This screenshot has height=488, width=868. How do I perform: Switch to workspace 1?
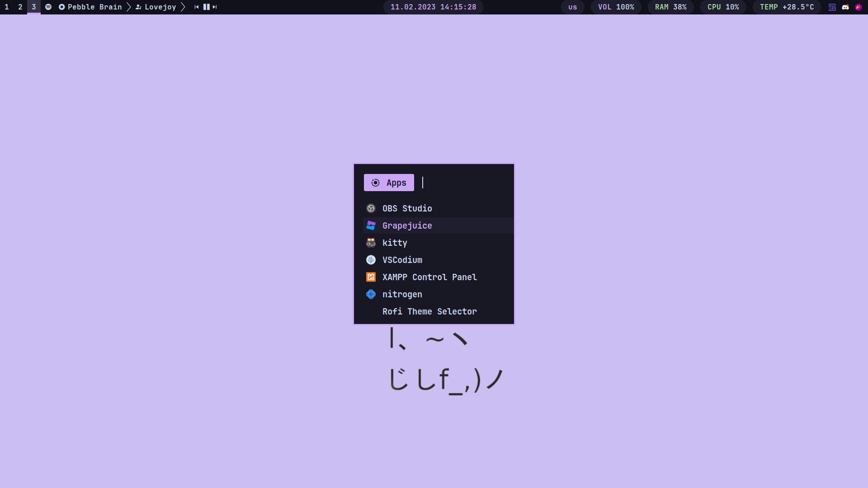point(7,7)
